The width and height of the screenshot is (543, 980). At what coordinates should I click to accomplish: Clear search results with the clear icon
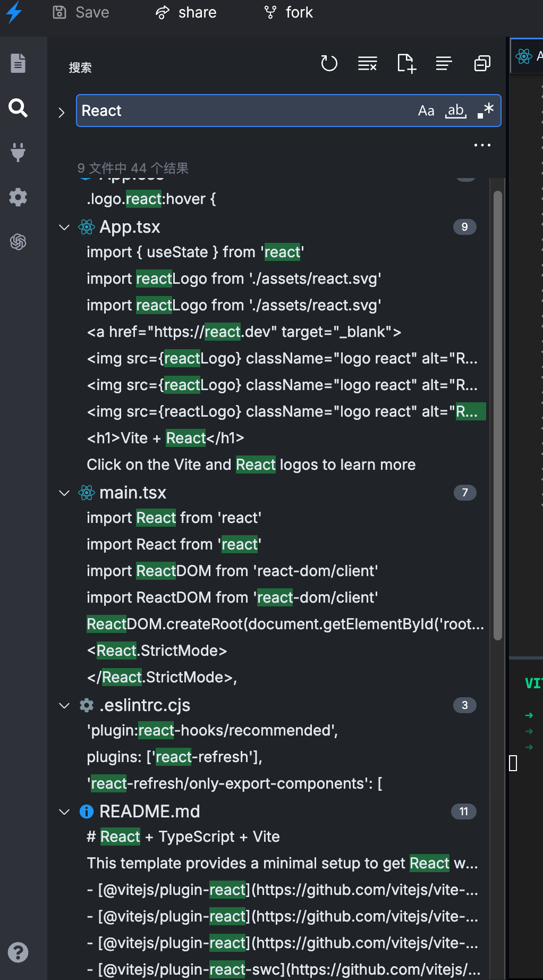(x=368, y=64)
